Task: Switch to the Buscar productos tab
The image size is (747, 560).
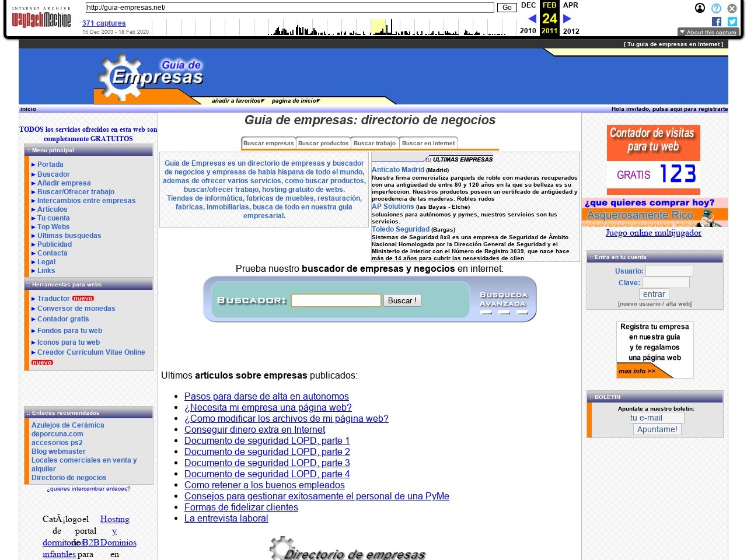Action: pyautogui.click(x=323, y=143)
